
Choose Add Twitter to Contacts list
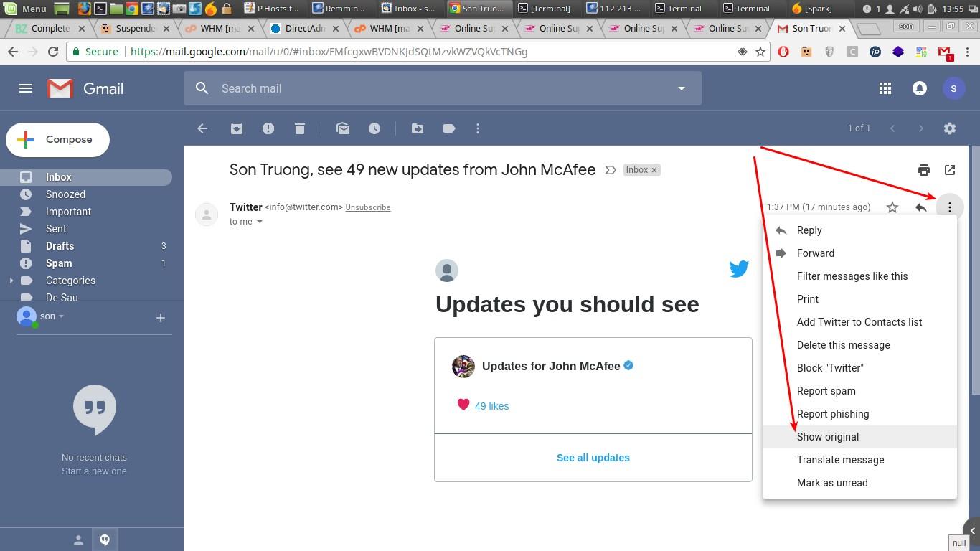(859, 322)
